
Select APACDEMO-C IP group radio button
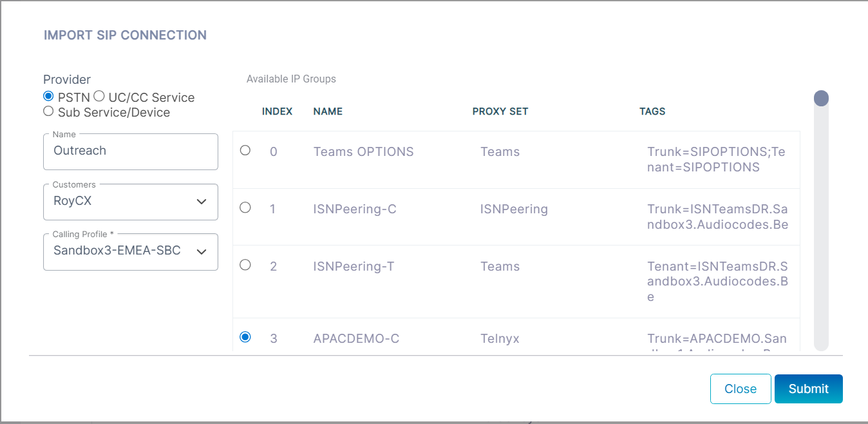(245, 336)
